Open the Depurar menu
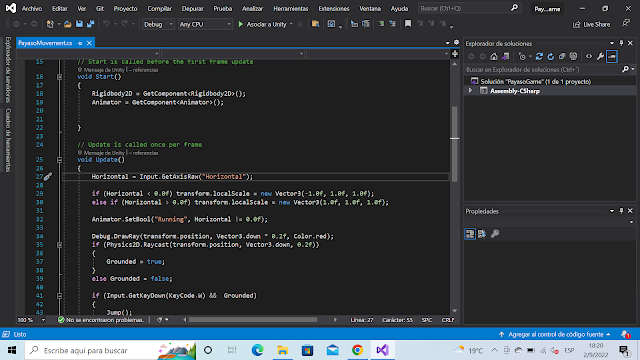 point(192,9)
